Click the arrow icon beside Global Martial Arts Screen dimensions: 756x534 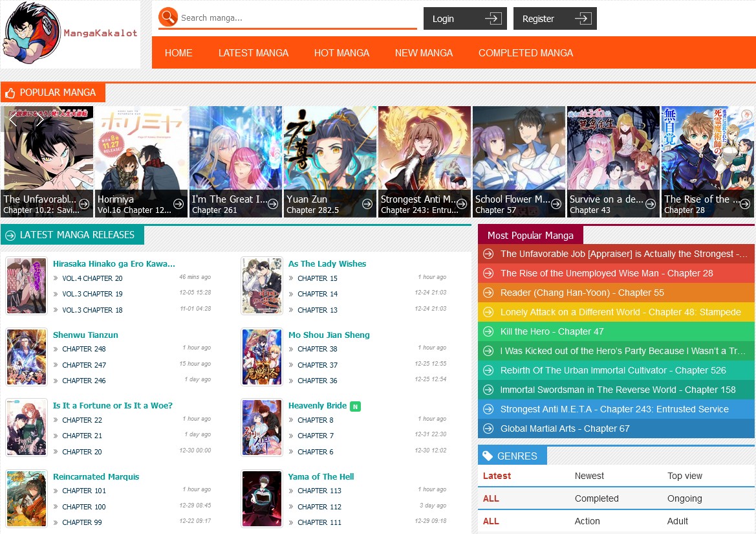[488, 428]
